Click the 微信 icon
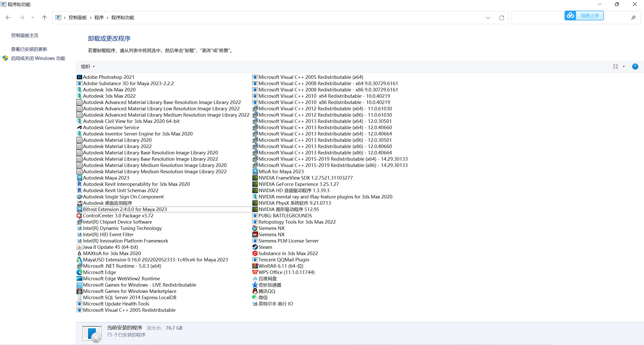 point(255,297)
